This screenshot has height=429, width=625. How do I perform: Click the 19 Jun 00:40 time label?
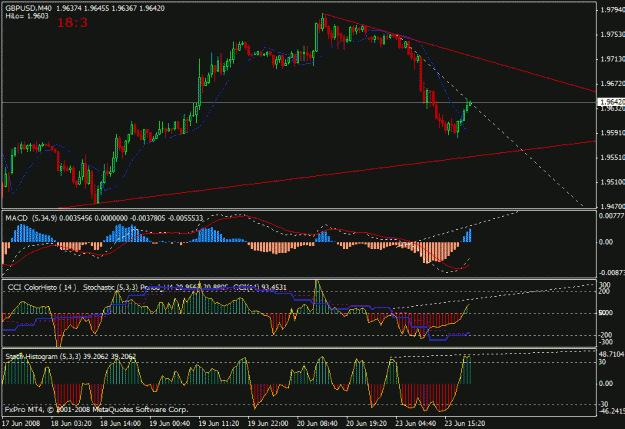(170, 423)
